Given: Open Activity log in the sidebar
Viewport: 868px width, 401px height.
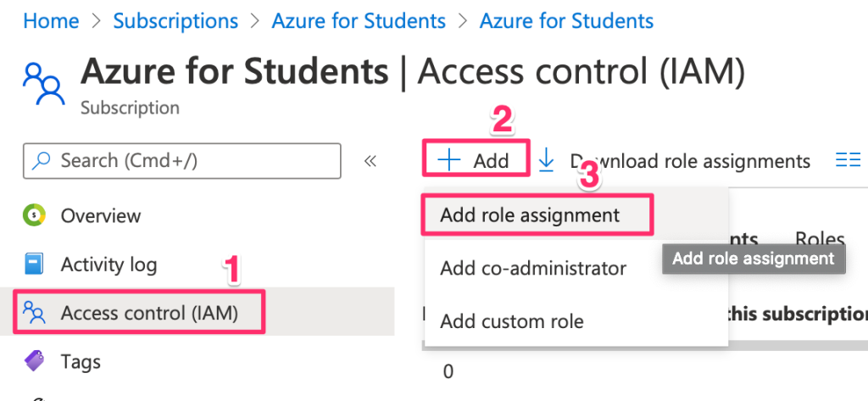Looking at the screenshot, I should coord(108,265).
